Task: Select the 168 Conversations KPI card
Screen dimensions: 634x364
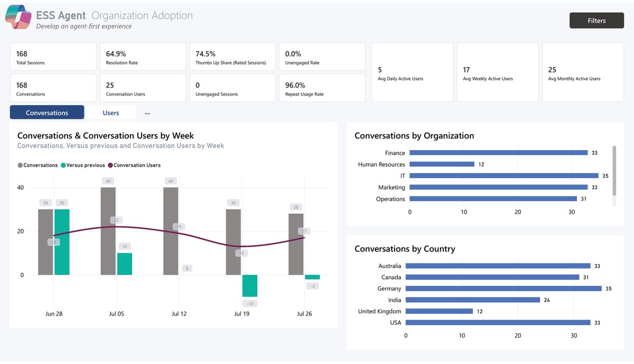Action: [53, 88]
